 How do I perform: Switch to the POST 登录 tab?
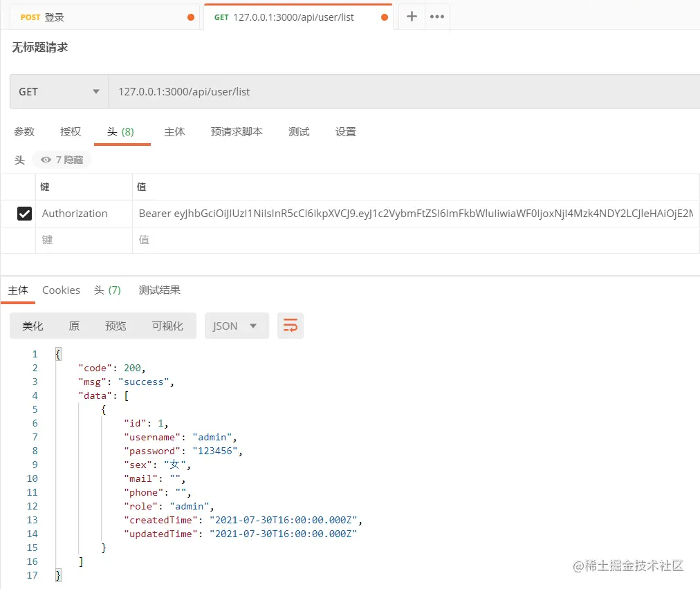104,17
